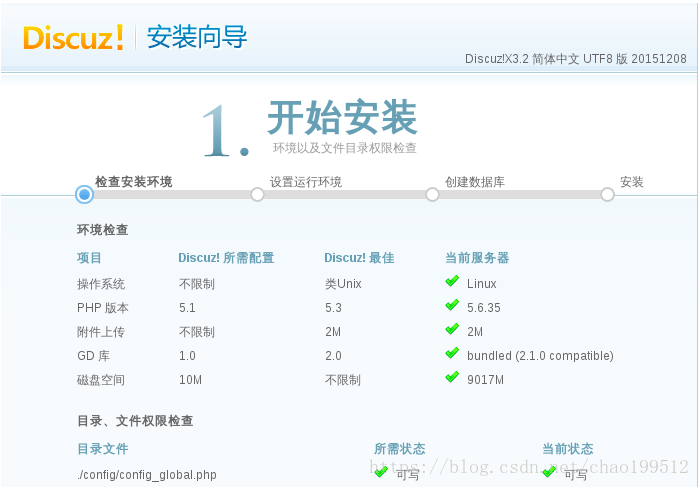Screen dimensions: 700x487
Task: Select the step circle for 安装
Action: point(607,195)
